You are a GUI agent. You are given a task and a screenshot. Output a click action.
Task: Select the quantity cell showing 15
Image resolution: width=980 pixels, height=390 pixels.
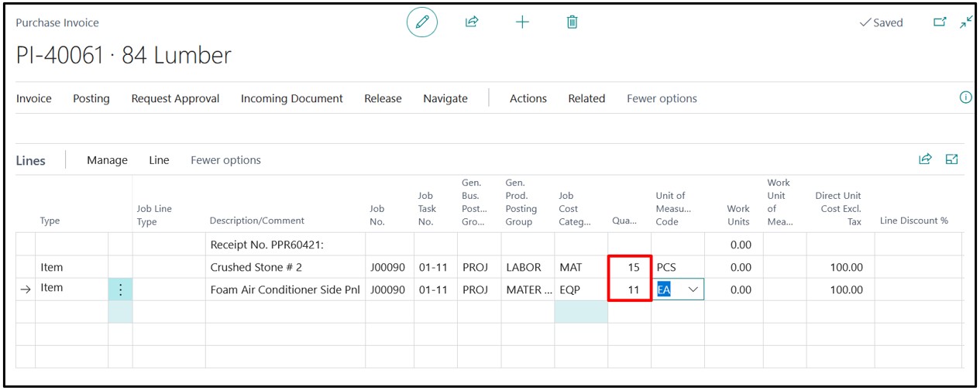pos(628,267)
